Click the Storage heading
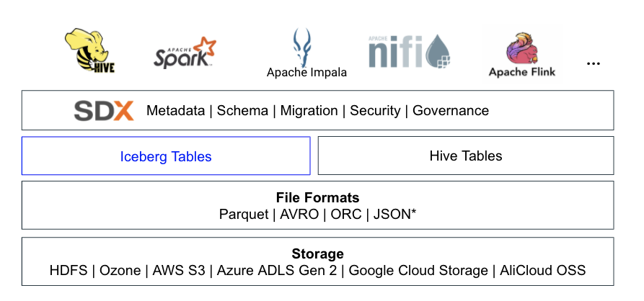 [317, 253]
